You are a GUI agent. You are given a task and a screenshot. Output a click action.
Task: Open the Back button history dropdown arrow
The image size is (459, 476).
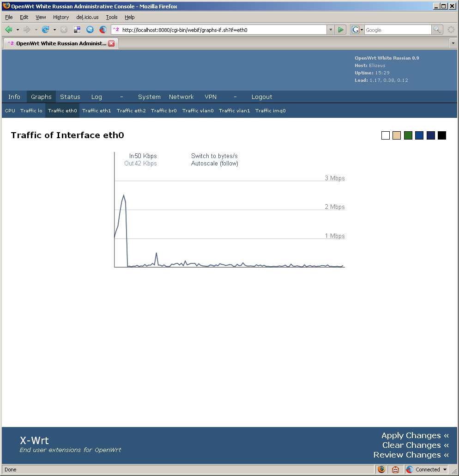[x=18, y=30]
